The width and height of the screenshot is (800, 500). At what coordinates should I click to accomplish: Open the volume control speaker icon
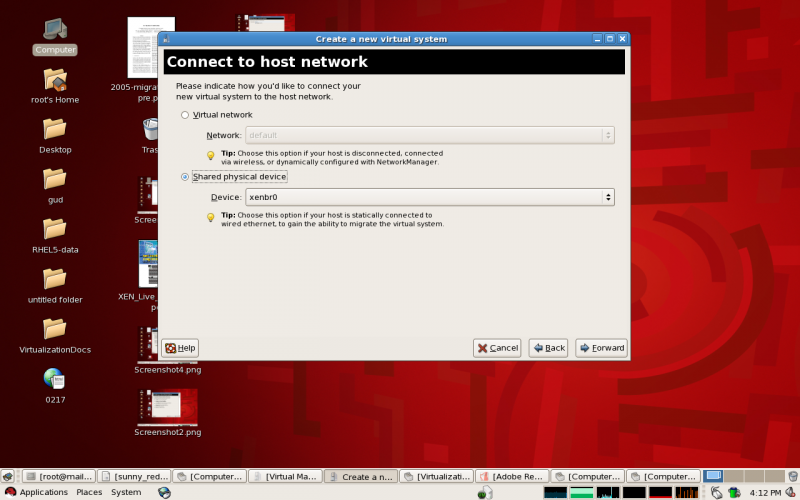[x=791, y=492]
